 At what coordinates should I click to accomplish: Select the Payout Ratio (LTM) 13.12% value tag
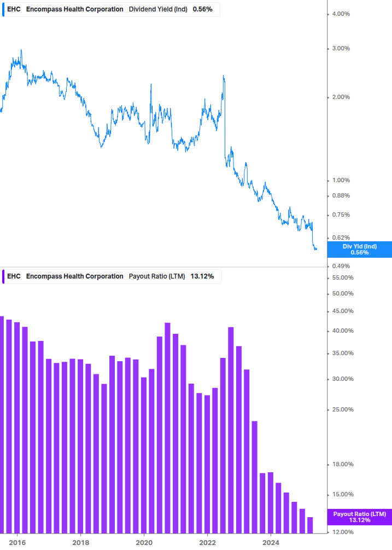click(359, 517)
